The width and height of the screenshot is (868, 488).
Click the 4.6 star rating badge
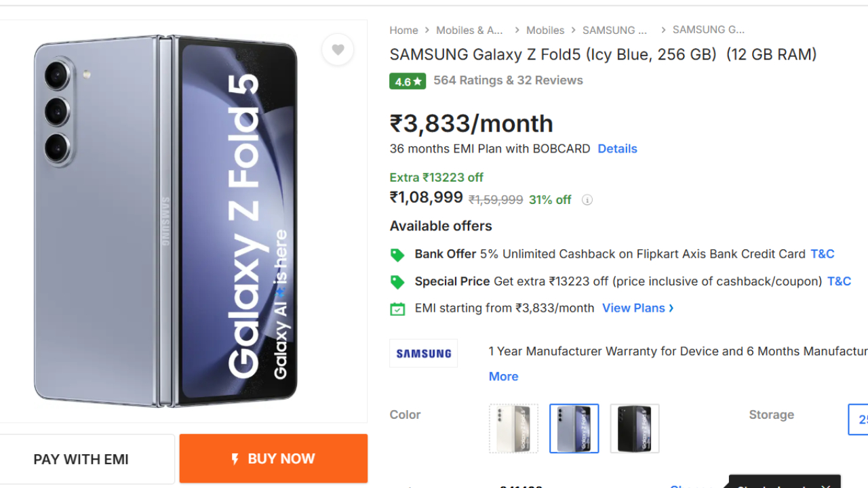point(408,81)
